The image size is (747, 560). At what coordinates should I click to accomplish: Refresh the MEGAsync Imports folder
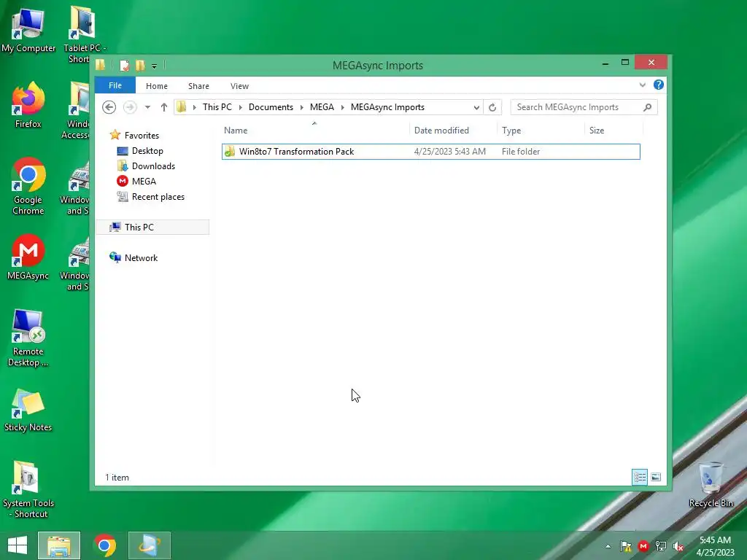(492, 107)
